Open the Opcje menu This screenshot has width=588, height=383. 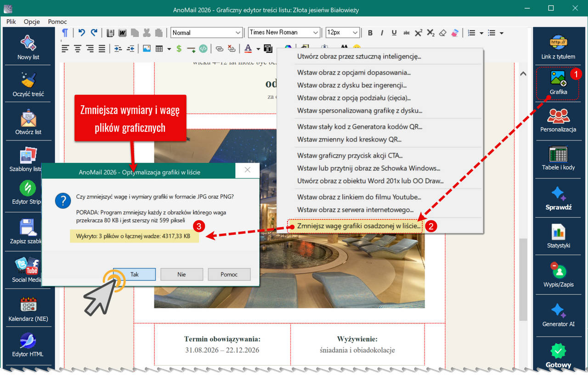point(32,22)
